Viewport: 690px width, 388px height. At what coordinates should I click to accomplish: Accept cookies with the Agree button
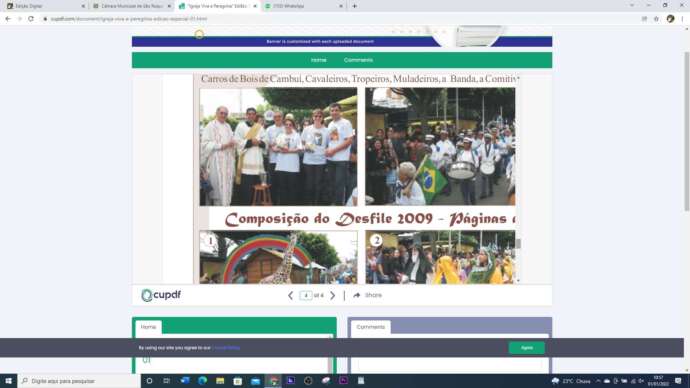click(x=527, y=348)
